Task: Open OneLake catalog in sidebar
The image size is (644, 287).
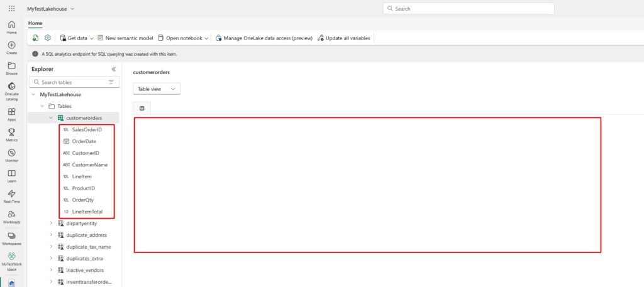Action: click(x=11, y=91)
